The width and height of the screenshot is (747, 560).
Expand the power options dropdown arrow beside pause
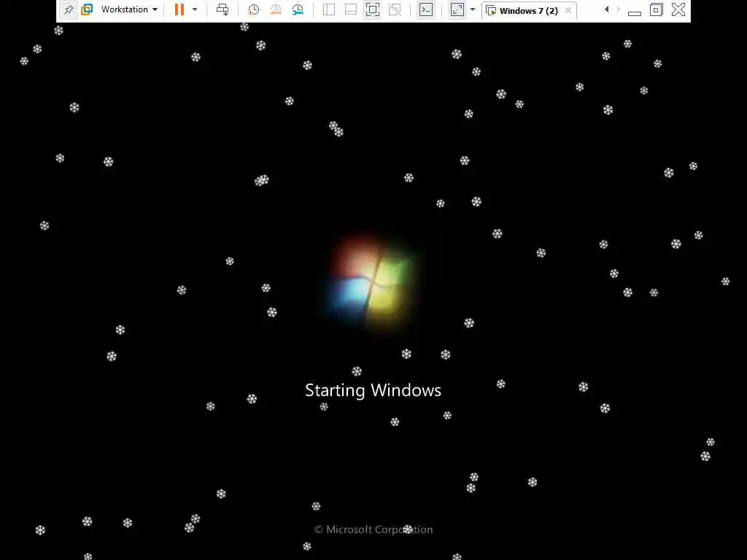[x=195, y=9]
